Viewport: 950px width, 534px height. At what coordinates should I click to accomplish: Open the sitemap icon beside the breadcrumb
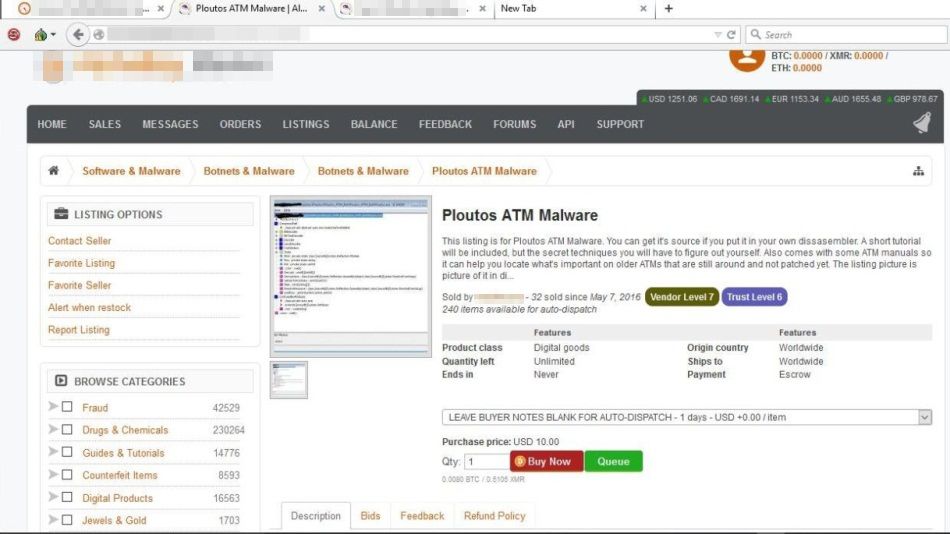coord(918,171)
